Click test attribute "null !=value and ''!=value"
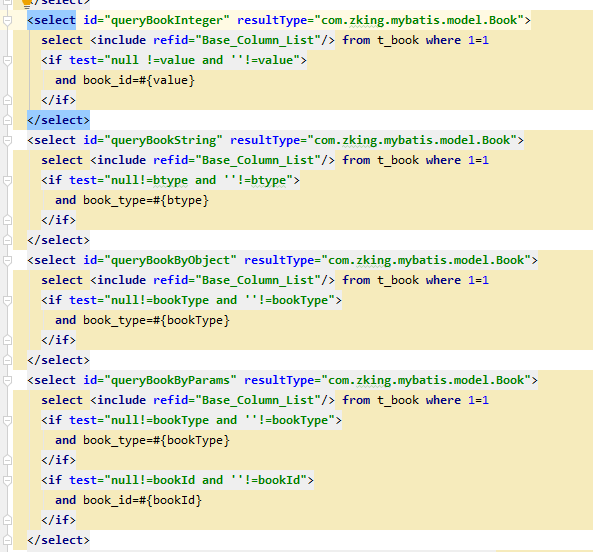 pos(202,60)
